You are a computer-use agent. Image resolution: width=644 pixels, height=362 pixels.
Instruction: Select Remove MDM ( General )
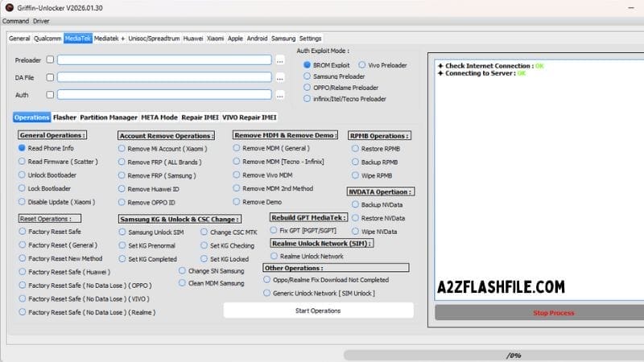coord(271,148)
